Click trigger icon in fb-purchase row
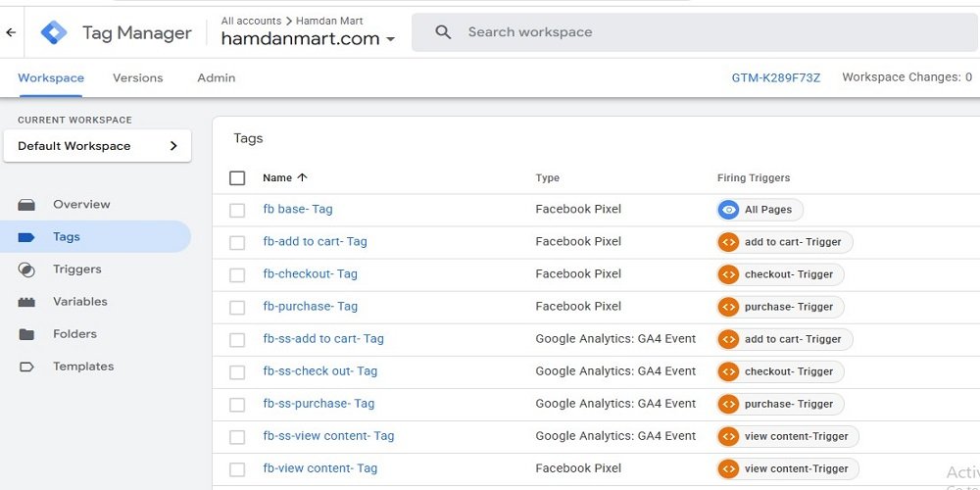Image resolution: width=980 pixels, height=490 pixels. pyautogui.click(x=728, y=307)
